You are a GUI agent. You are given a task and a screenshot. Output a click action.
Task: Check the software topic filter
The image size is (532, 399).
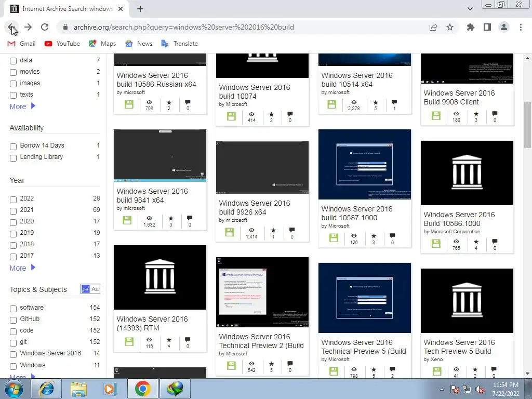pos(13,309)
